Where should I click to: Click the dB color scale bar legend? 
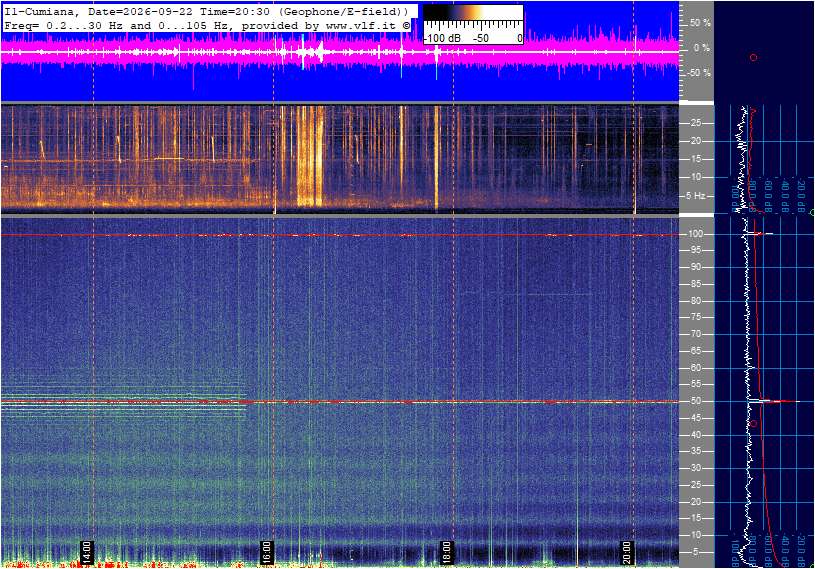[472, 24]
